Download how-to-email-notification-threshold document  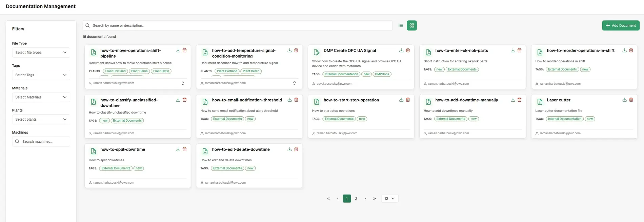(x=289, y=100)
